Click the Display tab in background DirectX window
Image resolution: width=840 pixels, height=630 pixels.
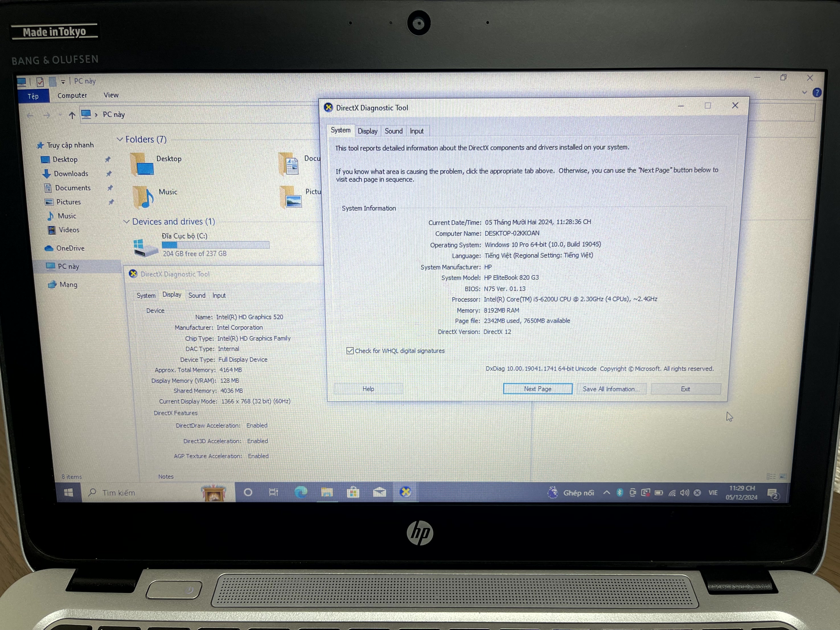[172, 295]
